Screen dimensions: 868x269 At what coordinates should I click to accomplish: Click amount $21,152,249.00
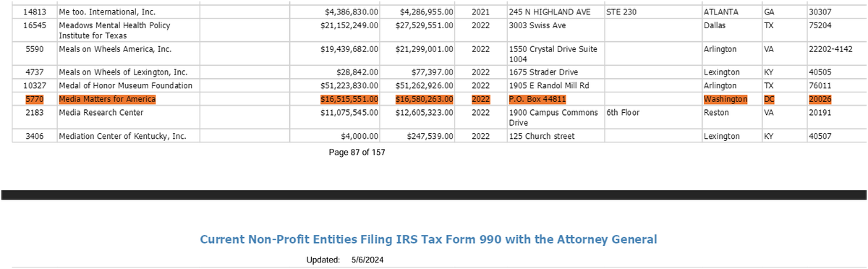pos(349,25)
